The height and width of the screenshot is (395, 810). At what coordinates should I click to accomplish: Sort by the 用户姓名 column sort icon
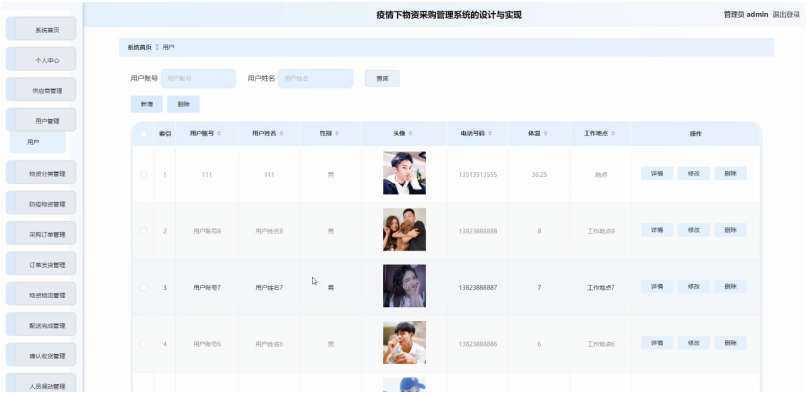tap(282, 134)
